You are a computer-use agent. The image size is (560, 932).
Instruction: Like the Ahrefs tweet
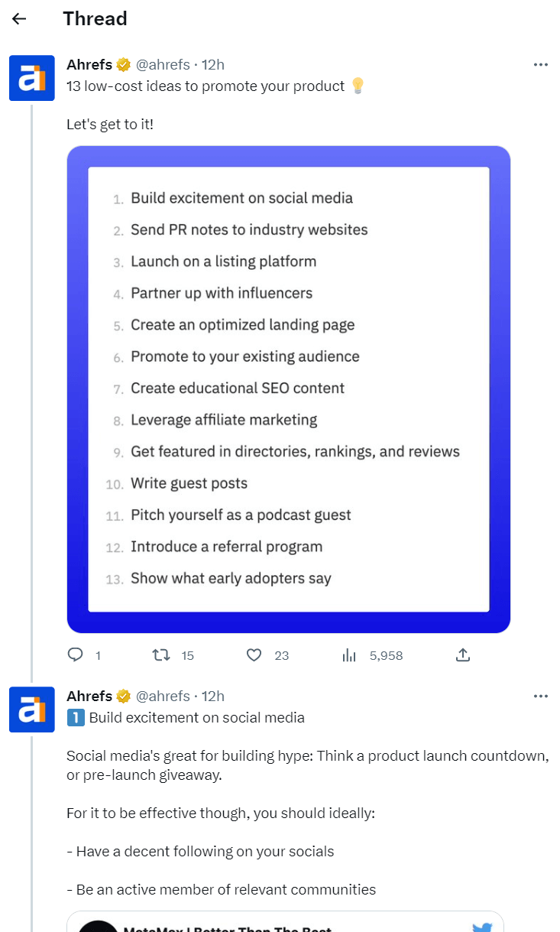click(254, 655)
